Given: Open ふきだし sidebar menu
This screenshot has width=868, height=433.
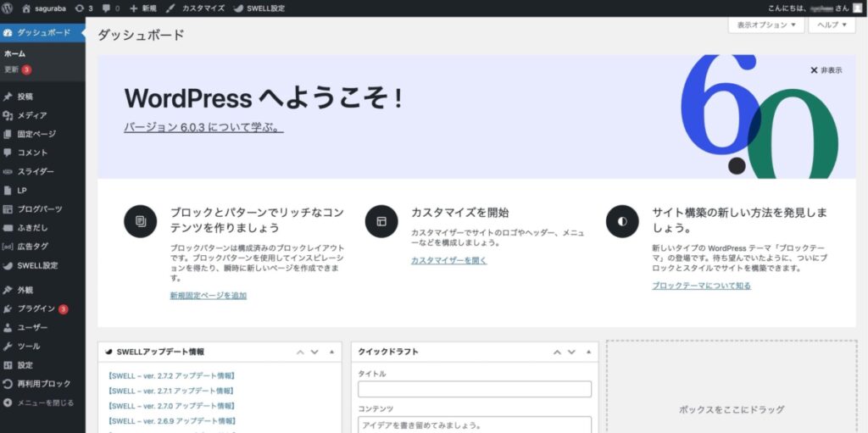Looking at the screenshot, I should click(x=42, y=228).
